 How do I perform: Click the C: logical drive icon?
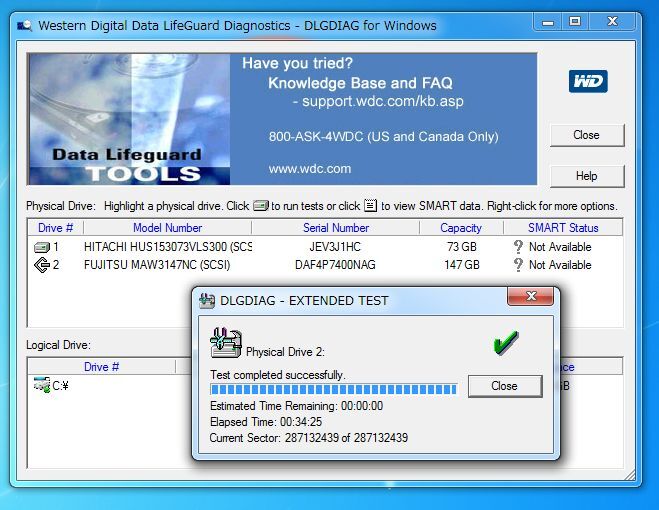click(42, 385)
